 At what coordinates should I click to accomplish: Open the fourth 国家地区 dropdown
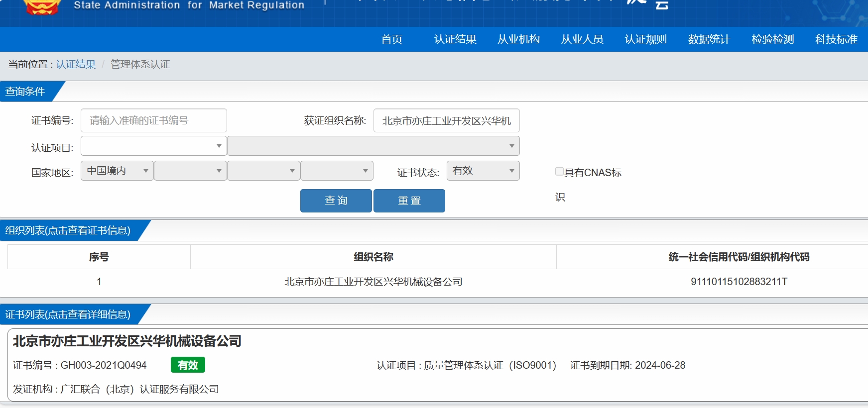click(x=337, y=171)
